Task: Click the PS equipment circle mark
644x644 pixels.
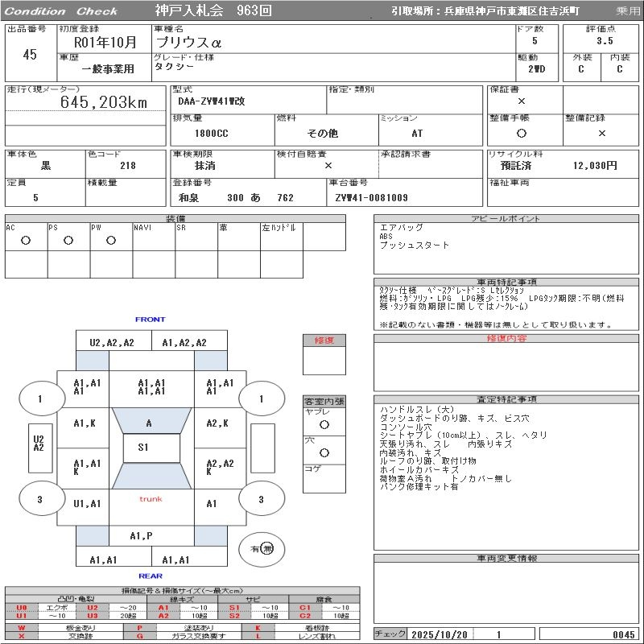Action: point(68,240)
